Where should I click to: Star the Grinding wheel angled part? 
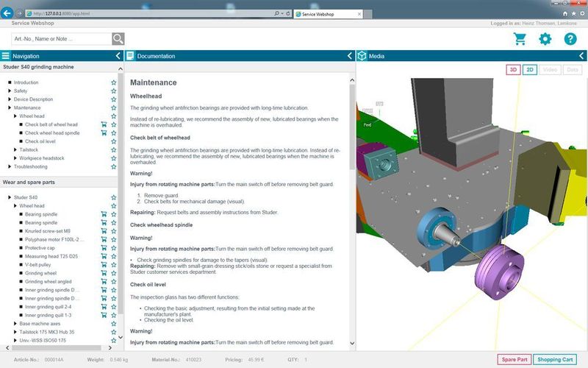coord(113,281)
